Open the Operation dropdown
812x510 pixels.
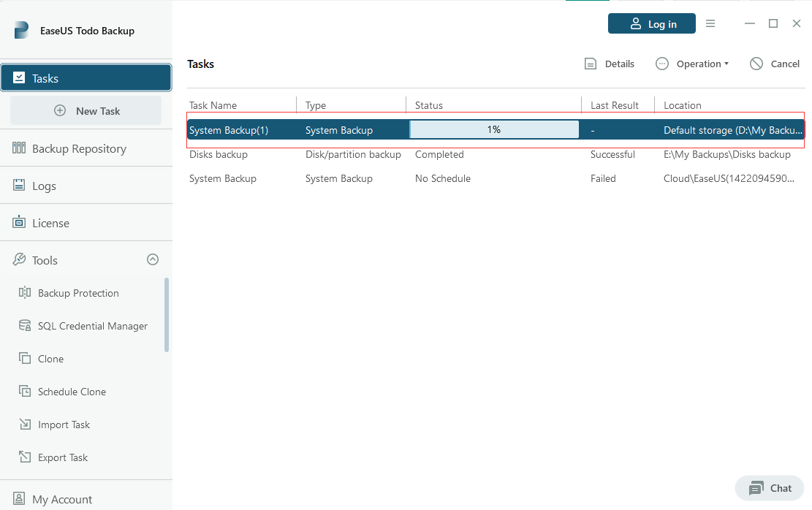692,64
